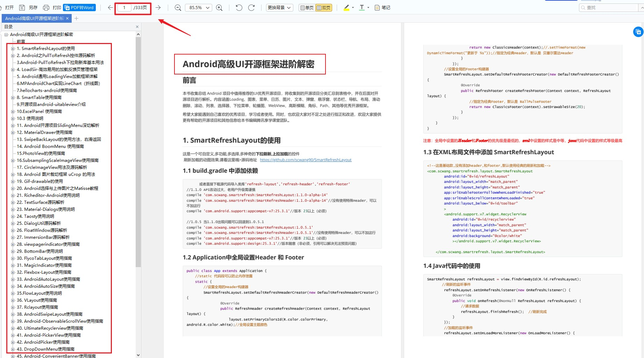This screenshot has height=358, width=644.
Task: Collapse the Android高级UI开源框架进阶解密 root node
Action: [x=6, y=35]
